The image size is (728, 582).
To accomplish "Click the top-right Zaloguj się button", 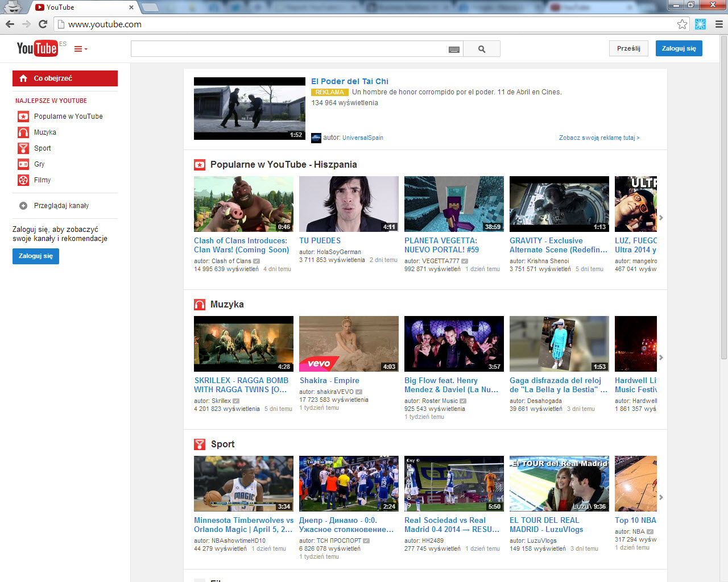I will (x=679, y=48).
